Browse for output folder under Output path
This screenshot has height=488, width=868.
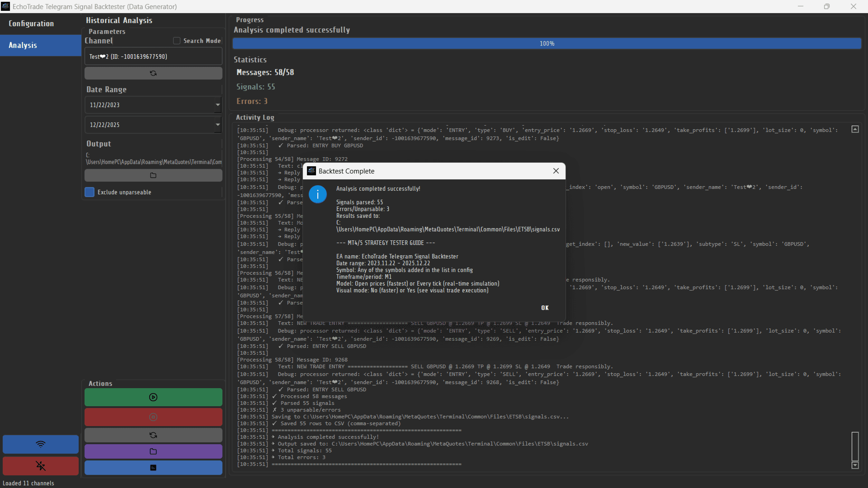153,175
